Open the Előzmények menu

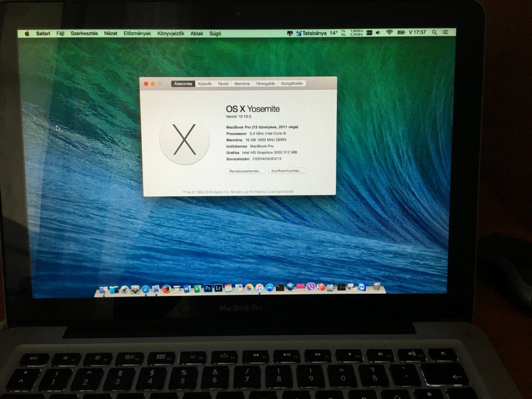(137, 33)
